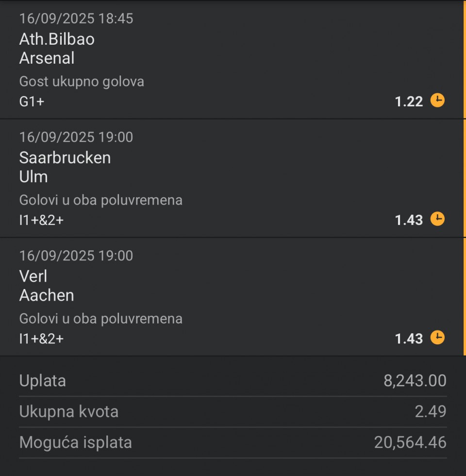Select the Arsenal team name
Viewport: 466px width, 476px height.
(x=47, y=58)
